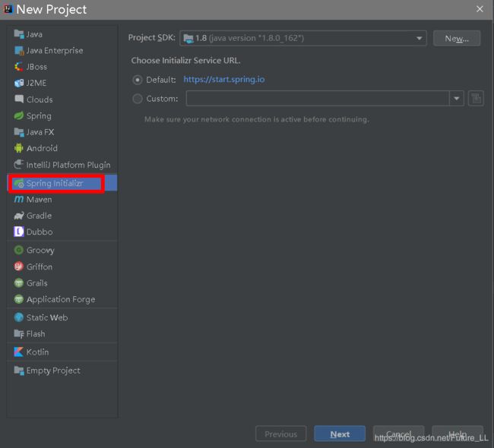Viewport: 494px width, 448px height.
Task: Select Java FX project type label
Action: pos(40,132)
